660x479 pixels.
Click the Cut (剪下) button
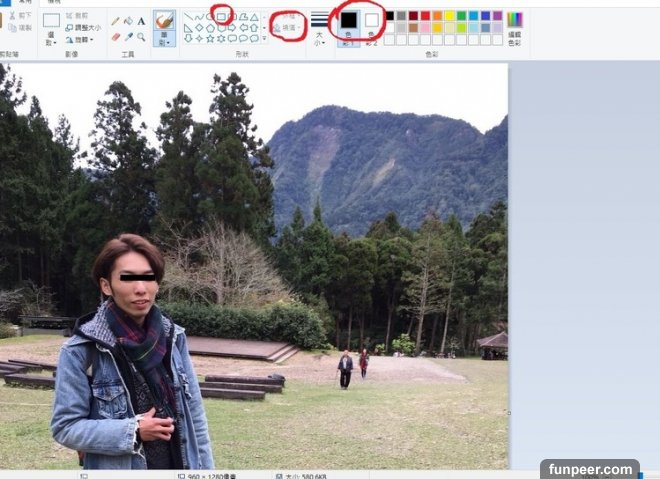[x=19, y=16]
